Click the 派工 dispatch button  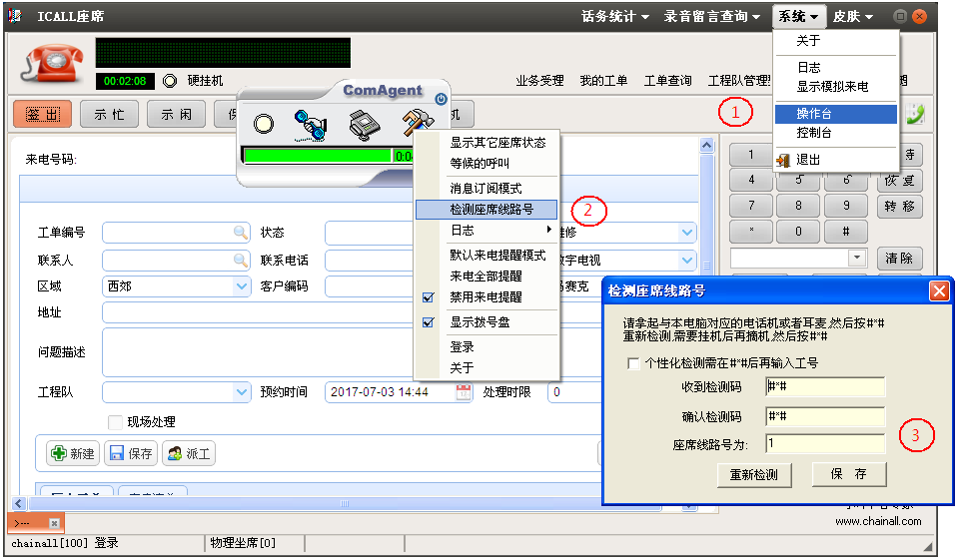tap(189, 453)
